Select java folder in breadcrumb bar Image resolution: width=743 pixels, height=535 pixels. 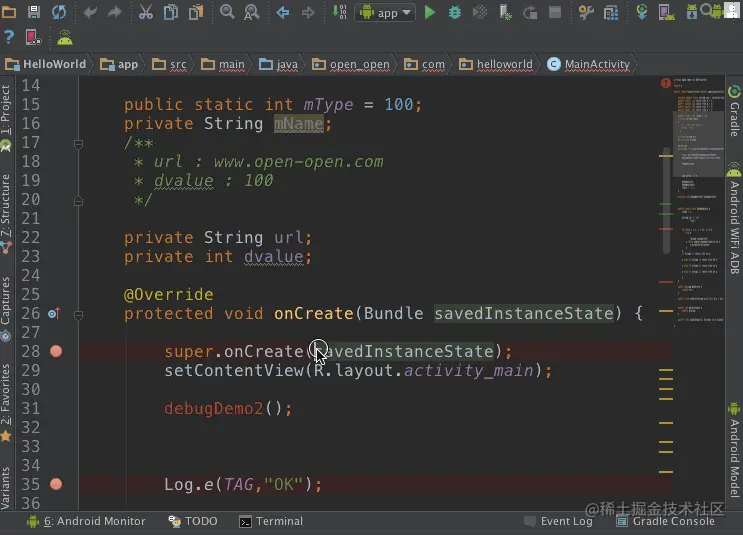[x=279, y=64]
